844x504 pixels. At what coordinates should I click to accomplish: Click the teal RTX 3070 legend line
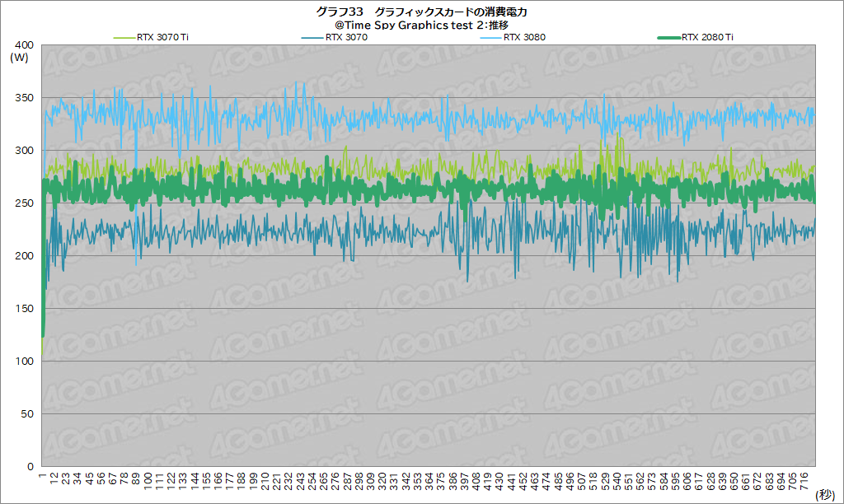[312, 38]
